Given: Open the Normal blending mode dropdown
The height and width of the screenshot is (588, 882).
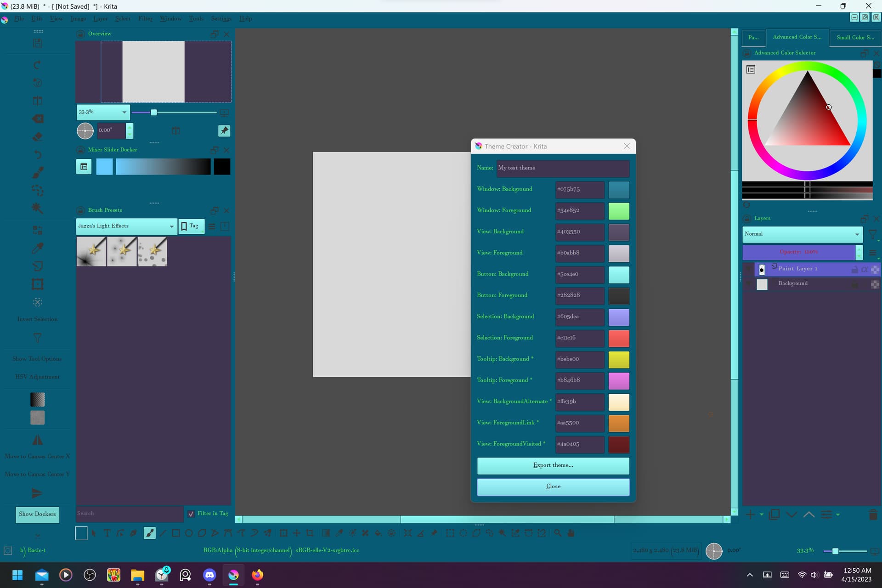Looking at the screenshot, I should [802, 234].
